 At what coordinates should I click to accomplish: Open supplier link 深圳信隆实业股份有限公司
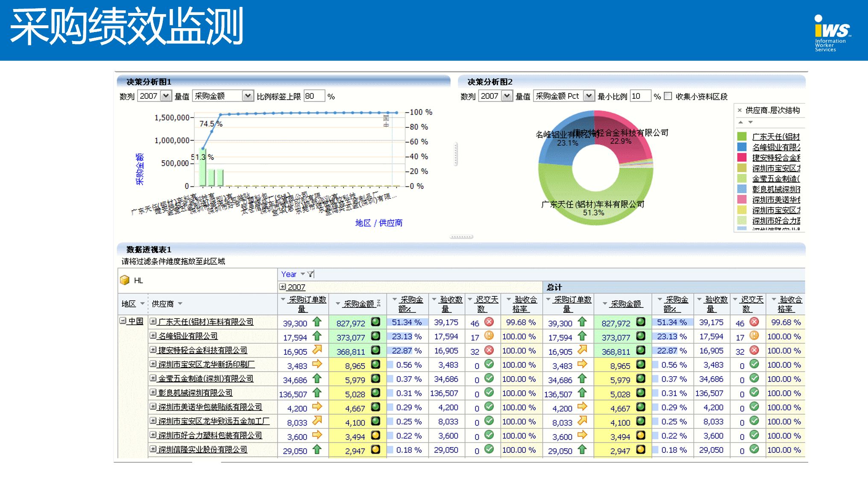(202, 450)
